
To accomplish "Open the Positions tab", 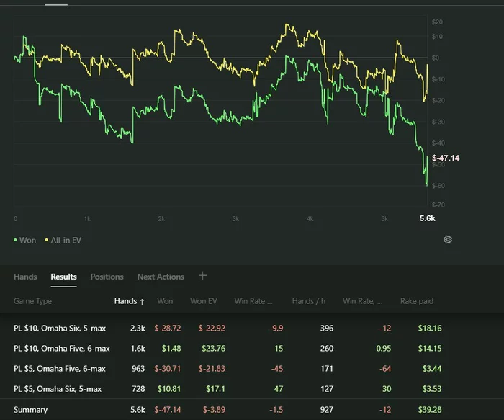I will click(x=107, y=277).
